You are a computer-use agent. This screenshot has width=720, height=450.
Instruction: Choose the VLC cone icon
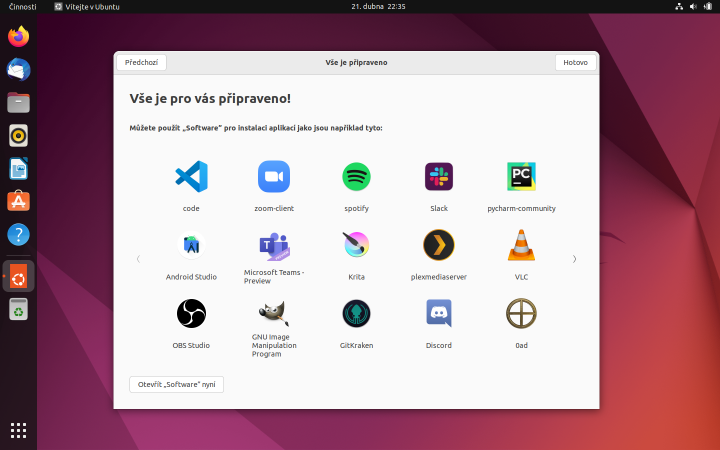click(522, 245)
